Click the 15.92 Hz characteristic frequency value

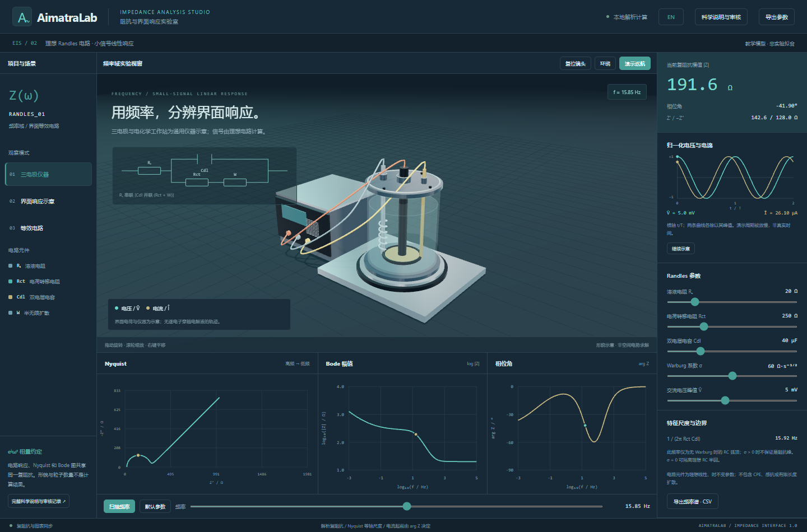(786, 438)
